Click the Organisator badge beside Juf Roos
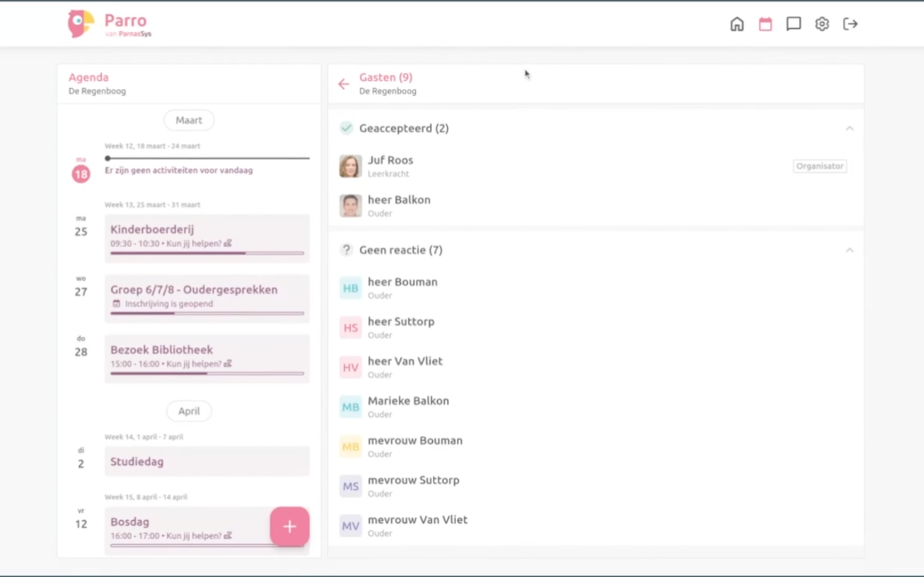 (x=820, y=166)
